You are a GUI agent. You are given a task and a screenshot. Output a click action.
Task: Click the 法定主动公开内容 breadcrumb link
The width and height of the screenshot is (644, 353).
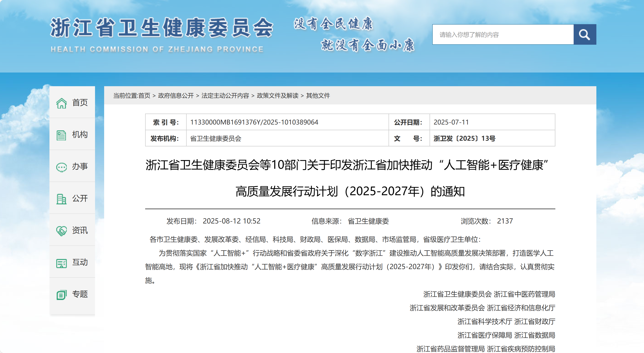pyautogui.click(x=225, y=96)
